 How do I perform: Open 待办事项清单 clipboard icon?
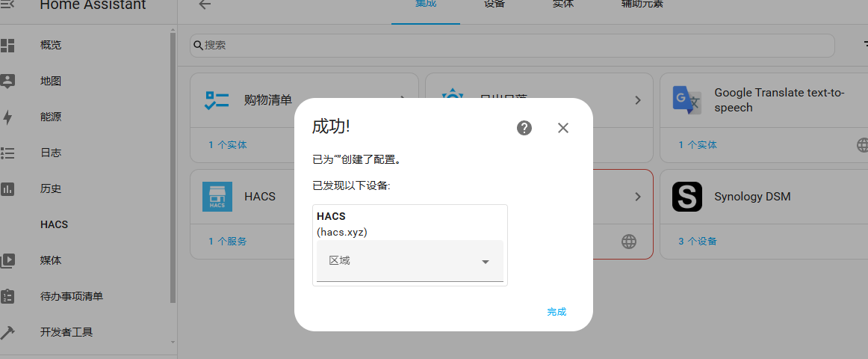pos(7,296)
